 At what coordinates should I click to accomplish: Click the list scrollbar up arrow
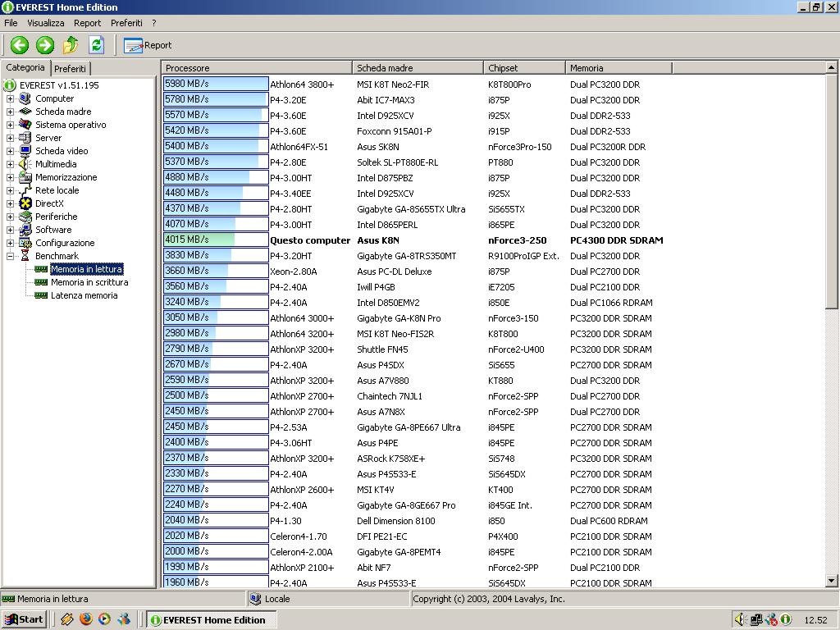tap(831, 67)
